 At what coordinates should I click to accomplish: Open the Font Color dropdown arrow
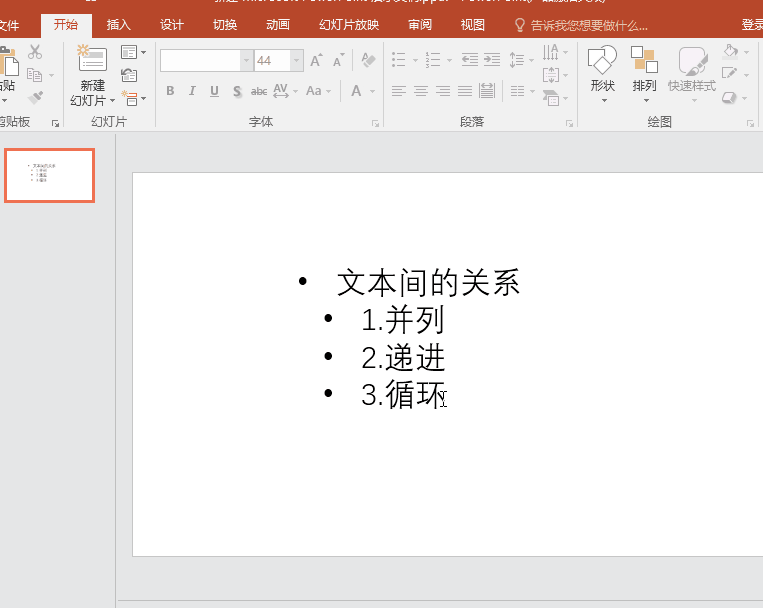point(373,92)
